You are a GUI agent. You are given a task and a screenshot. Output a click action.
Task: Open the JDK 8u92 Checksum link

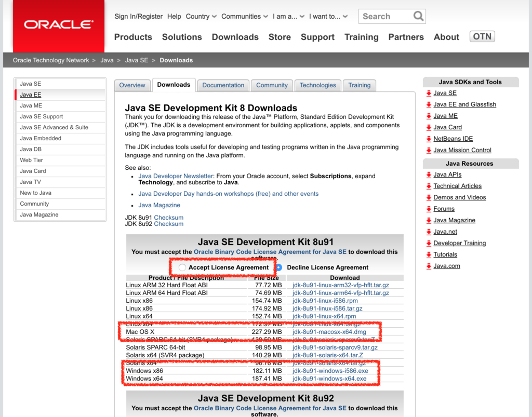(169, 224)
